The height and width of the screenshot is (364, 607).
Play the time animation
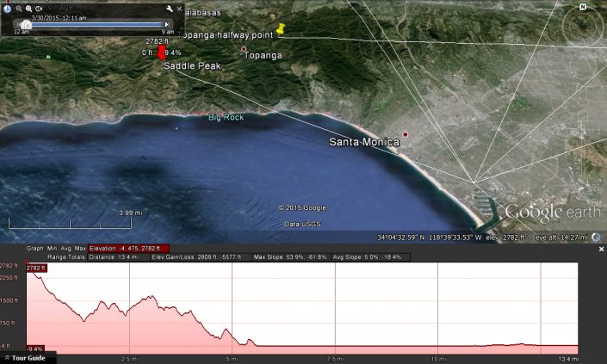[39, 9]
